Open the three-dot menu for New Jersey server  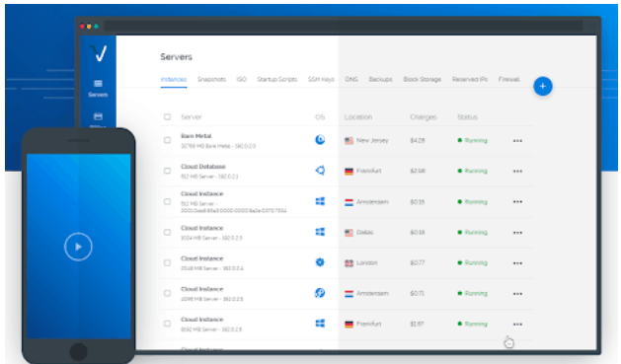pyautogui.click(x=517, y=141)
